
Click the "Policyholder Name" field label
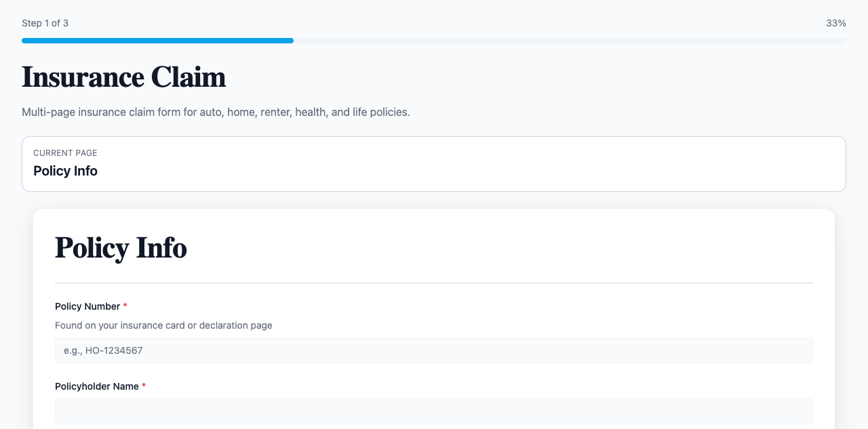(97, 386)
